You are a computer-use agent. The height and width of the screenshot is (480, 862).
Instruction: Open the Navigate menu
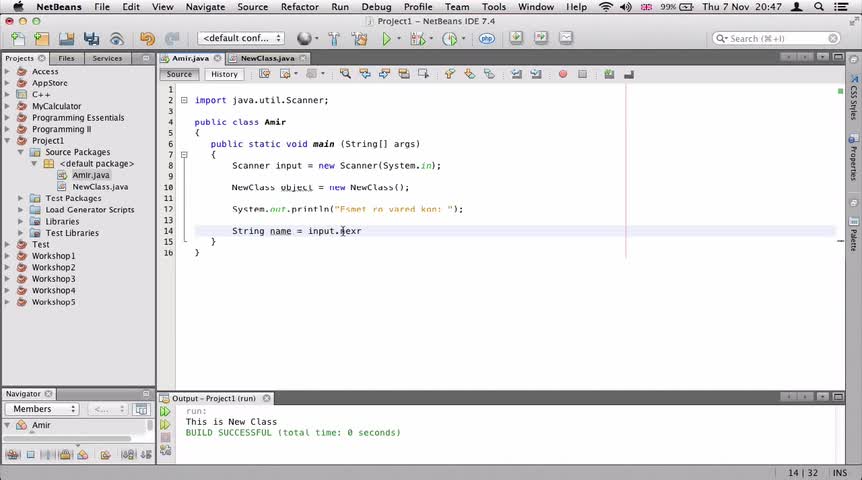click(205, 7)
